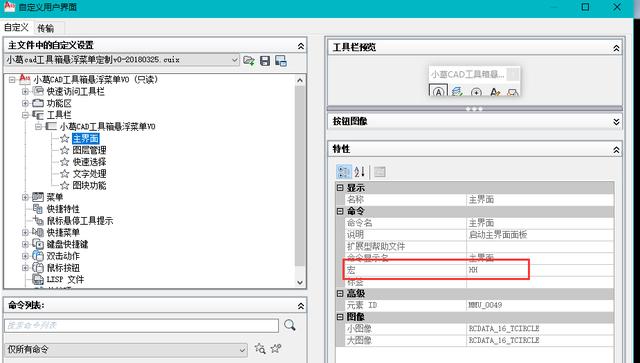Click the star icon beside 图块功能

(64, 186)
